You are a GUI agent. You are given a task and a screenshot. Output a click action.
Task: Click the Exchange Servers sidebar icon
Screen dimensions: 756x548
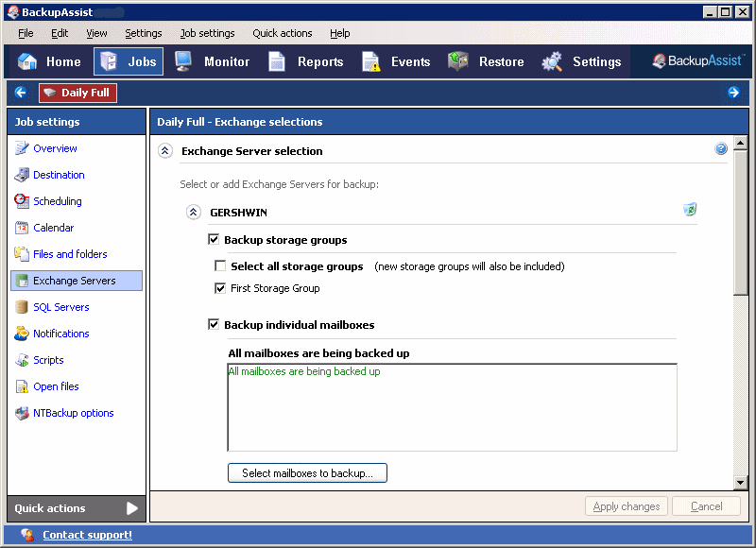tap(22, 281)
